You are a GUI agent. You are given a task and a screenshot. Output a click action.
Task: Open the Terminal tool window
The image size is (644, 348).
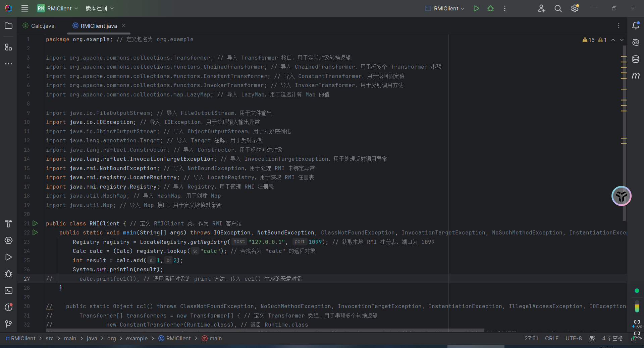pos(8,290)
